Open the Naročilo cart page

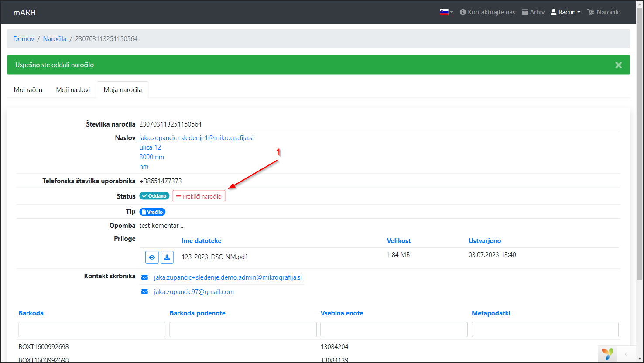[x=604, y=12]
